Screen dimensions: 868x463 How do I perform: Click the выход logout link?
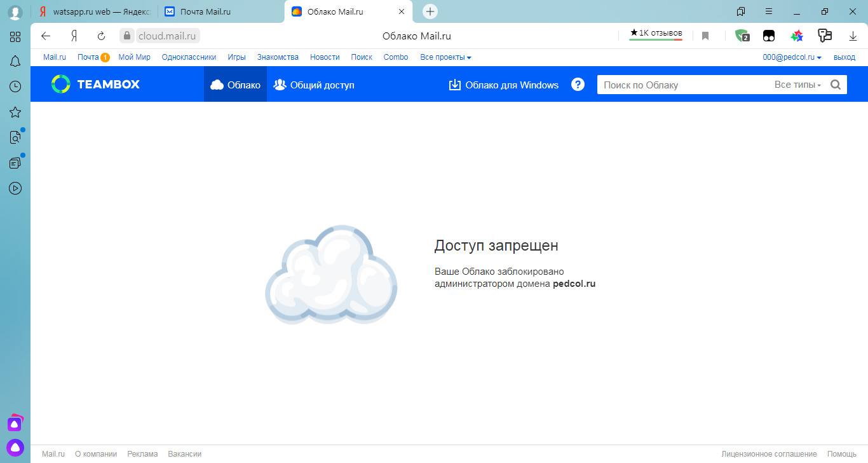844,57
